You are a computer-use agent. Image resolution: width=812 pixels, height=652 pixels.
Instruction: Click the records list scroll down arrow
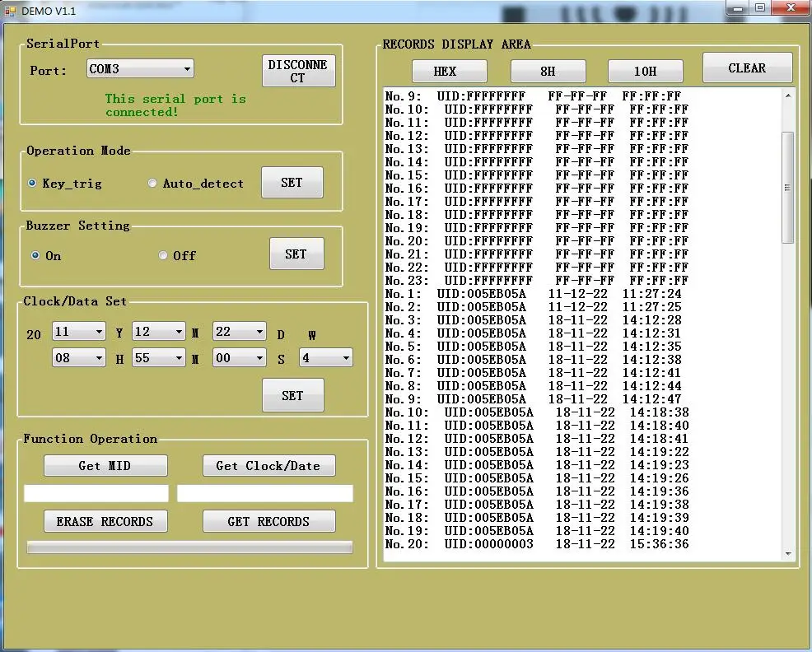coord(787,553)
